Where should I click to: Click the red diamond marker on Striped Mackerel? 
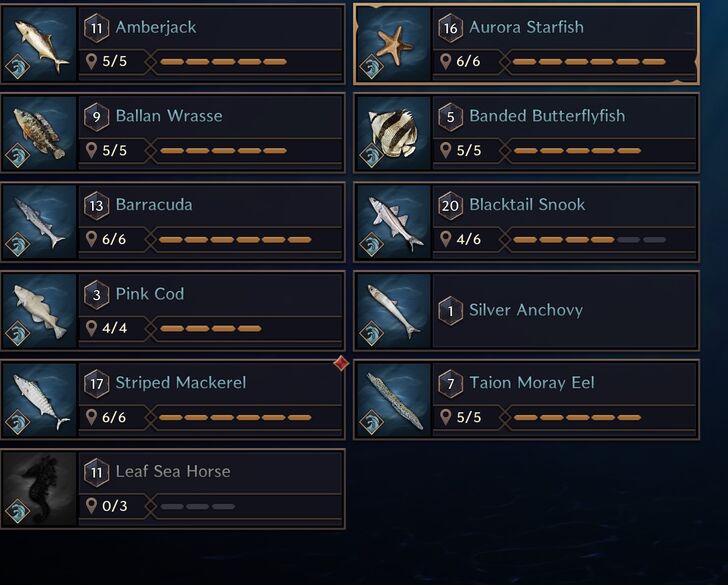click(x=341, y=363)
